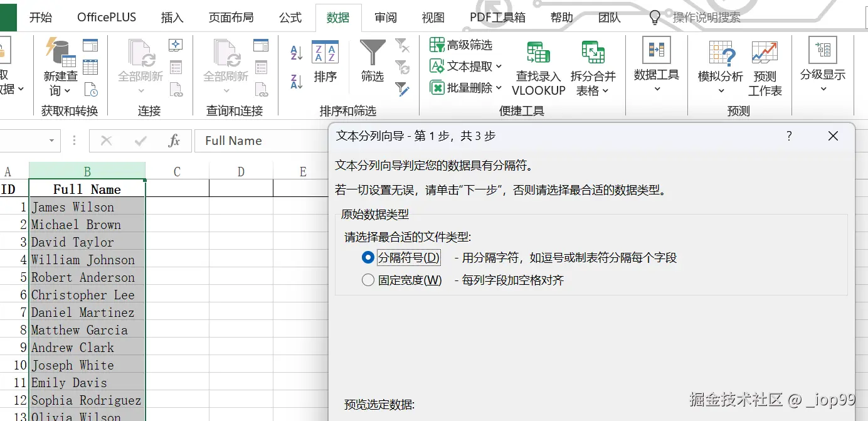The image size is (868, 421).
Task: Click the edit links icon in 连接 group
Action: point(176,89)
